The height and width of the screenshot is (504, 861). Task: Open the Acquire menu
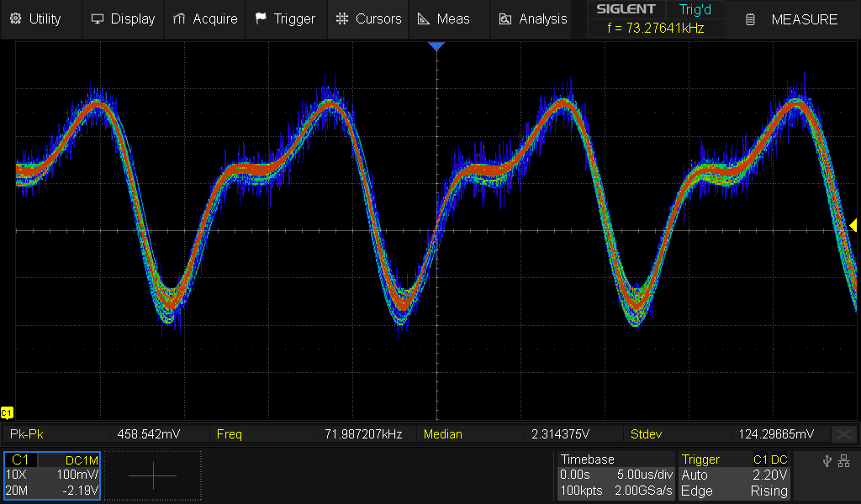click(204, 18)
